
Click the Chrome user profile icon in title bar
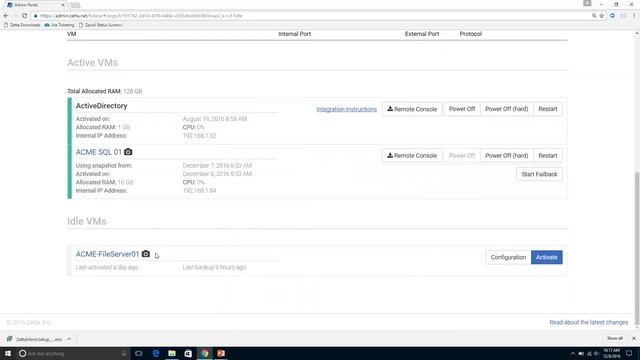[x=587, y=4]
